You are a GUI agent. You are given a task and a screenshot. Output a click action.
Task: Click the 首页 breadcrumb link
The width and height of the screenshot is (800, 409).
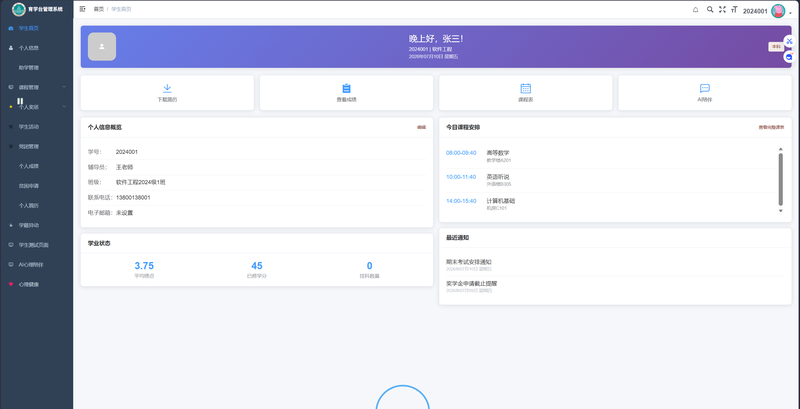[98, 9]
